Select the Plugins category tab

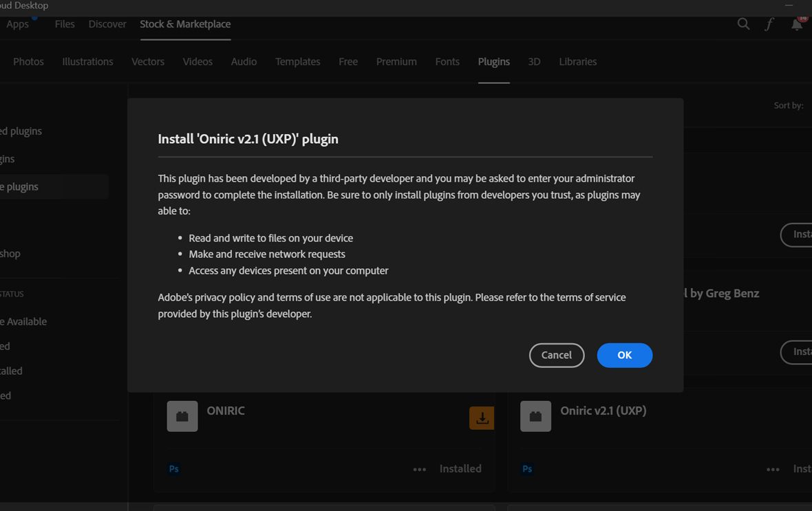(493, 62)
